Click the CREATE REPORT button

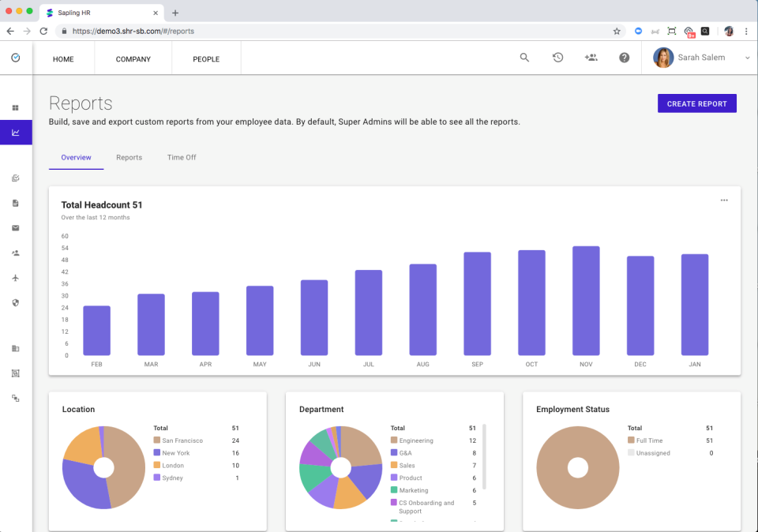(x=696, y=103)
